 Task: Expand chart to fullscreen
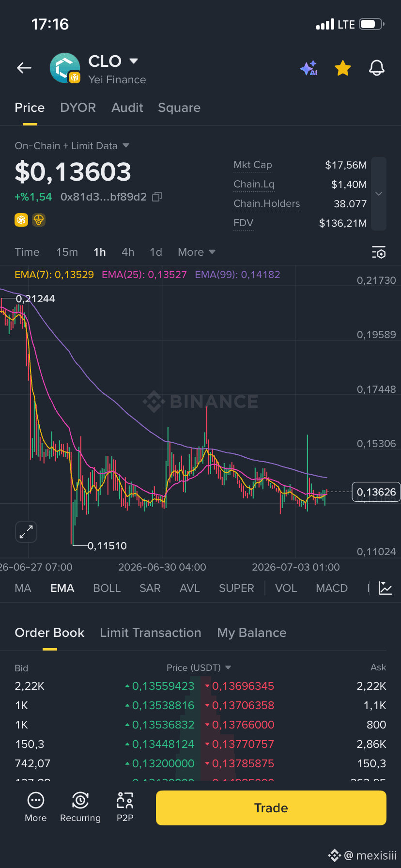click(26, 532)
